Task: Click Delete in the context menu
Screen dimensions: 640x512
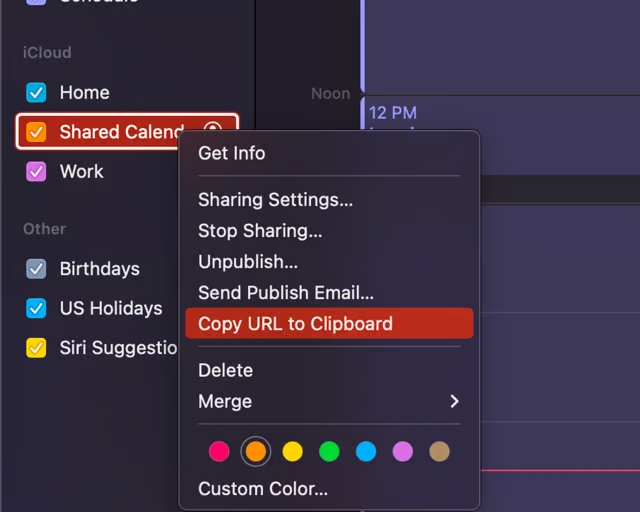Action: click(225, 370)
